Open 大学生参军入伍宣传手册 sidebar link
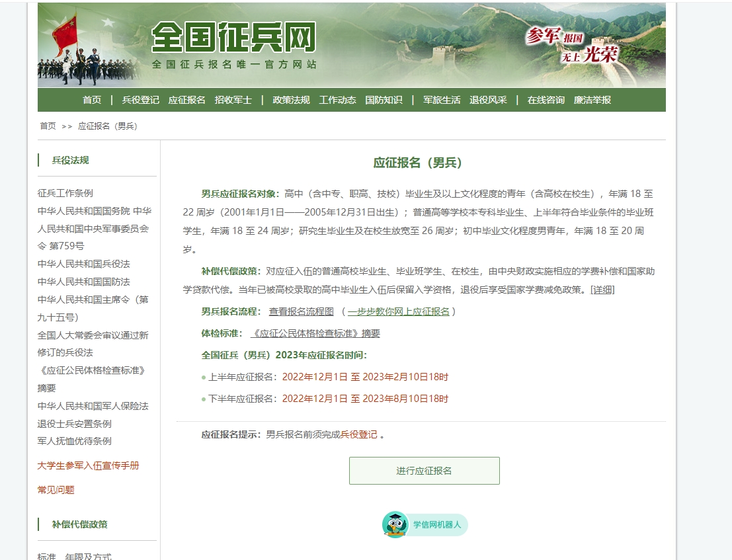 tap(88, 465)
